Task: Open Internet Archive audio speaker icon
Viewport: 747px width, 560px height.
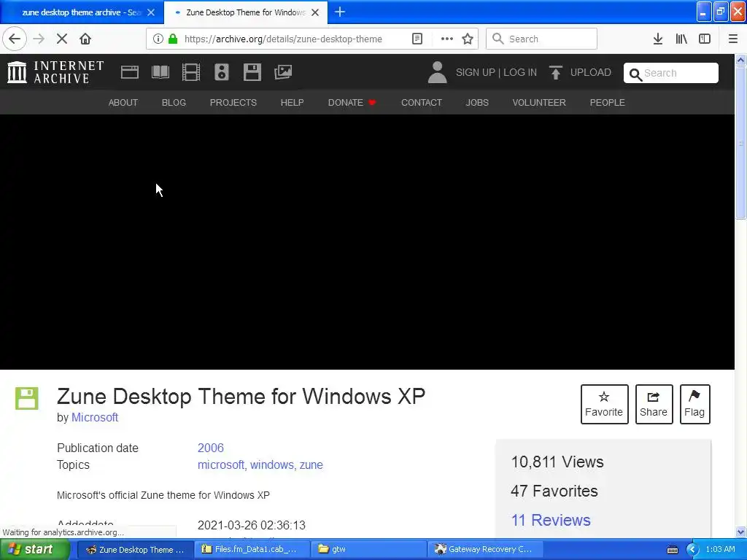Action: coord(222,72)
